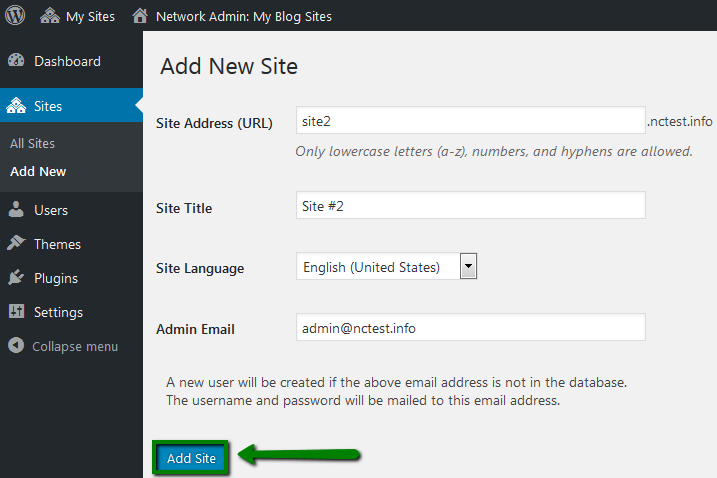The height and width of the screenshot is (478, 717).
Task: Click the Add New Site heading
Action: (x=229, y=66)
